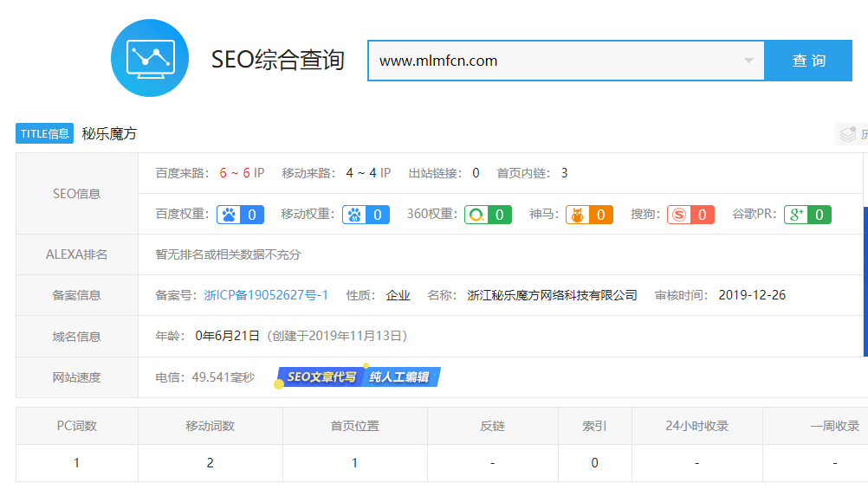Click the history stack icon at right

pos(848,134)
